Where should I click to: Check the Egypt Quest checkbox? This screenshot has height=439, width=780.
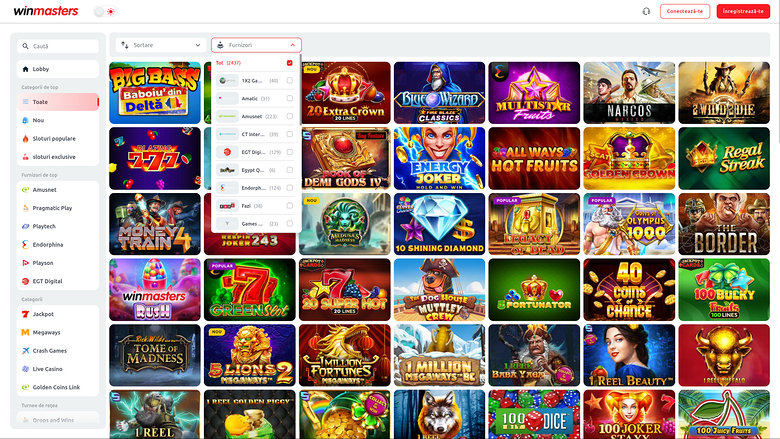(x=290, y=170)
